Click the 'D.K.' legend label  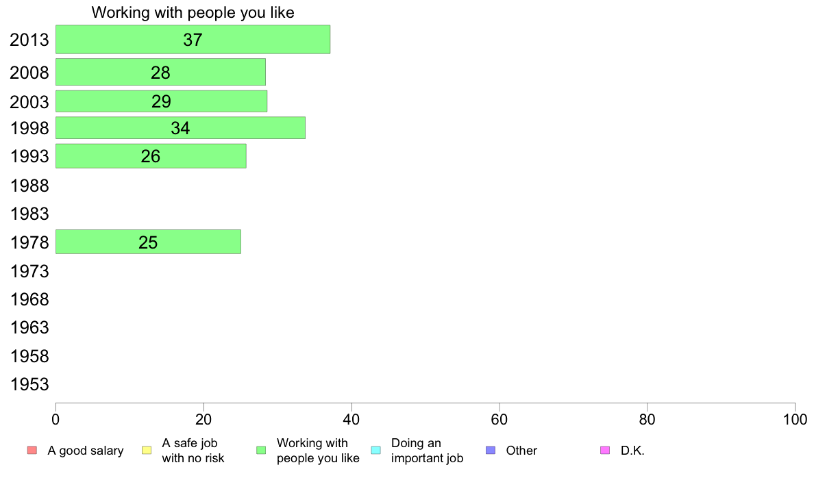632,451
